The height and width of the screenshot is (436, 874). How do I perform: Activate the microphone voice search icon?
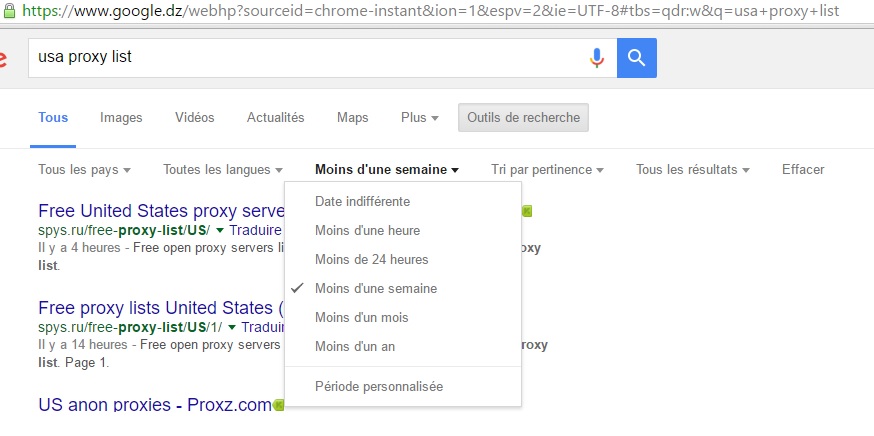point(597,57)
